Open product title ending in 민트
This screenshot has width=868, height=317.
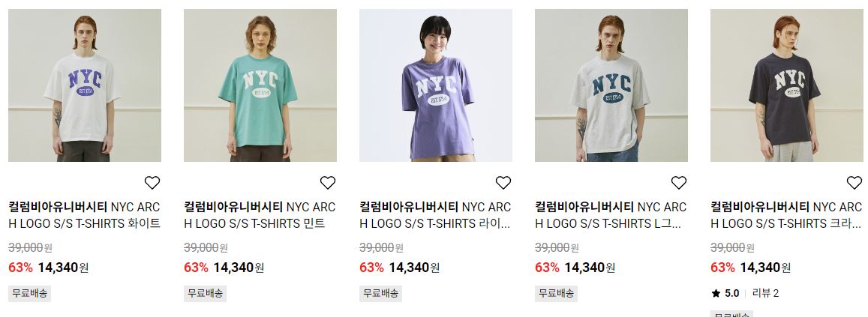[260, 215]
